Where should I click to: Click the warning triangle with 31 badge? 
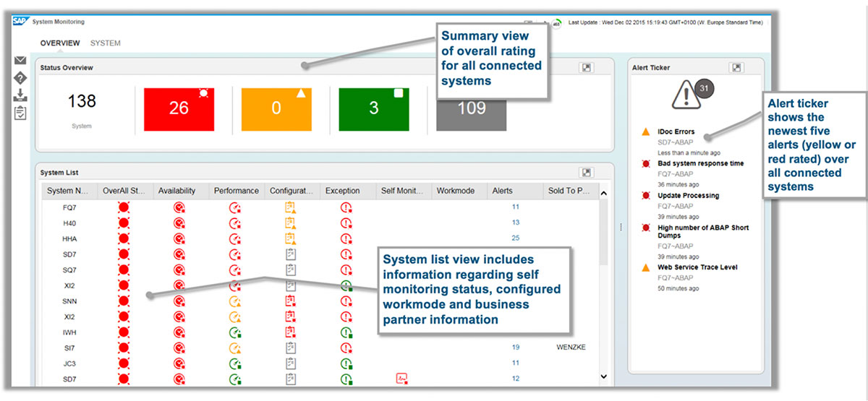tap(692, 94)
